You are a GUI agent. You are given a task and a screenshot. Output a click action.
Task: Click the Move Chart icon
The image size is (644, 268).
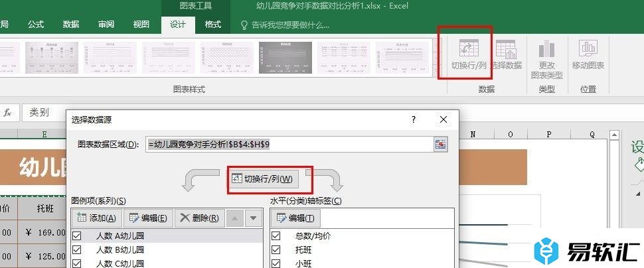[x=588, y=54]
